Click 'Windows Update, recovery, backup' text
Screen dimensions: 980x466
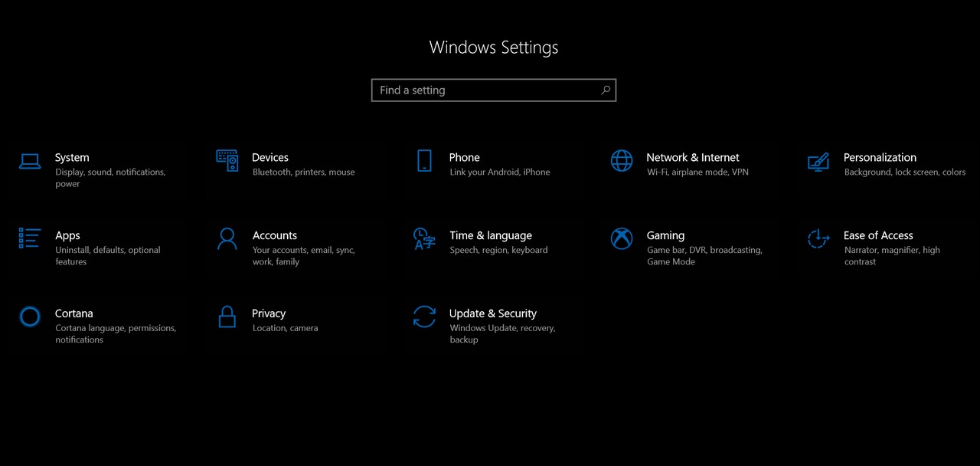pyautogui.click(x=502, y=334)
